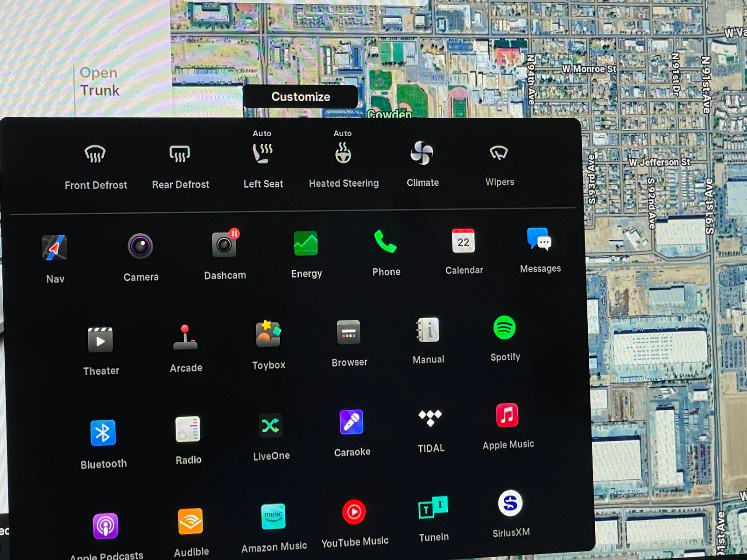Open the Energy app
Screen dimensions: 747x560
[306, 243]
